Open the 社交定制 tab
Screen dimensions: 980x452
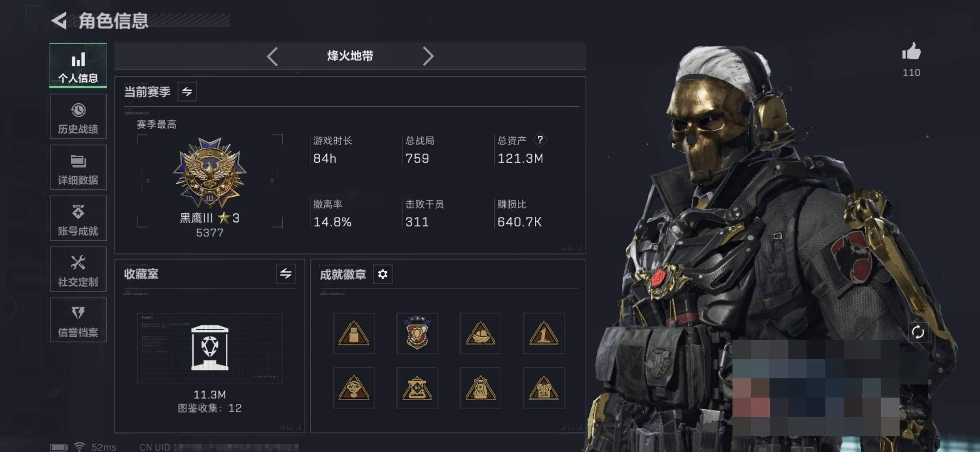tap(78, 270)
